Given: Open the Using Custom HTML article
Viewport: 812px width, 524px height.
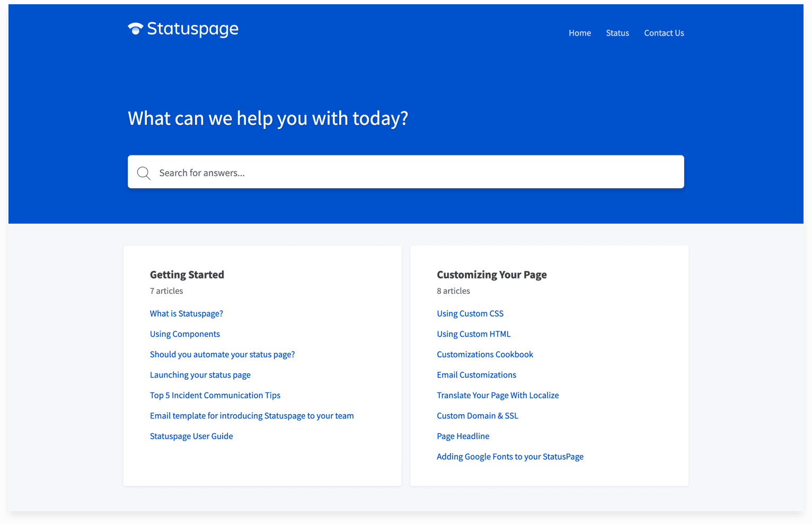Looking at the screenshot, I should click(473, 334).
